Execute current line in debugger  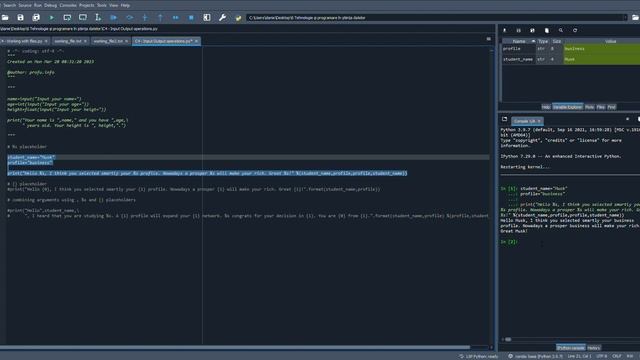pyautogui.click(x=129, y=18)
